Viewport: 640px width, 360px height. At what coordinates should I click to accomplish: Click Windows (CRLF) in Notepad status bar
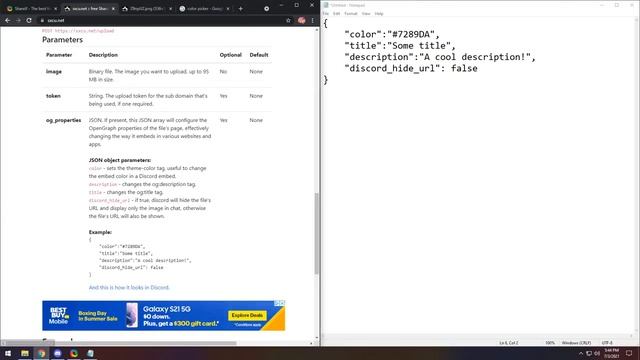point(576,343)
